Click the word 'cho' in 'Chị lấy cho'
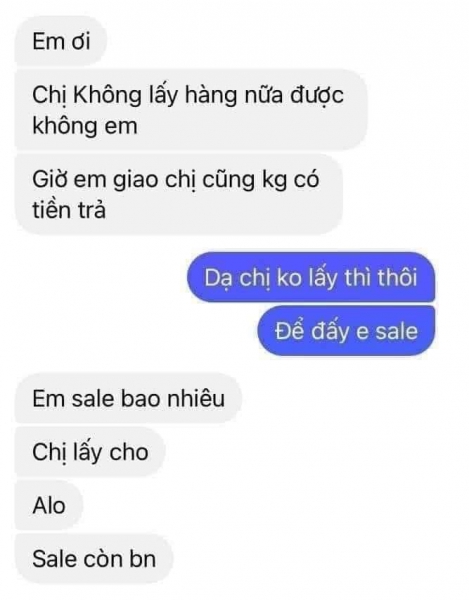 tap(129, 452)
